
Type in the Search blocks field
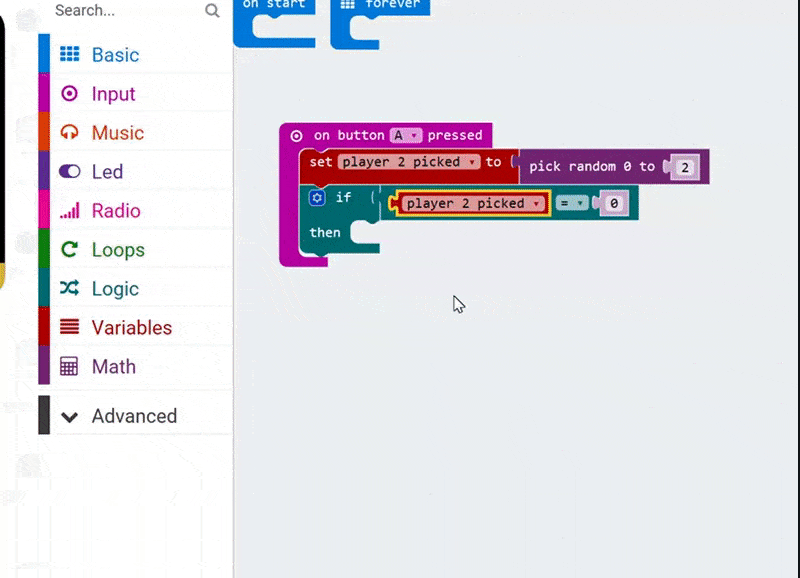tap(125, 11)
